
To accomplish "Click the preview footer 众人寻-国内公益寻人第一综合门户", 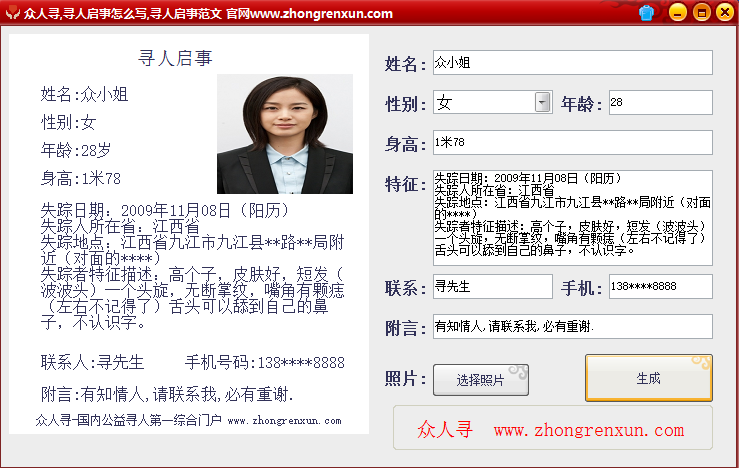I will pos(128,420).
